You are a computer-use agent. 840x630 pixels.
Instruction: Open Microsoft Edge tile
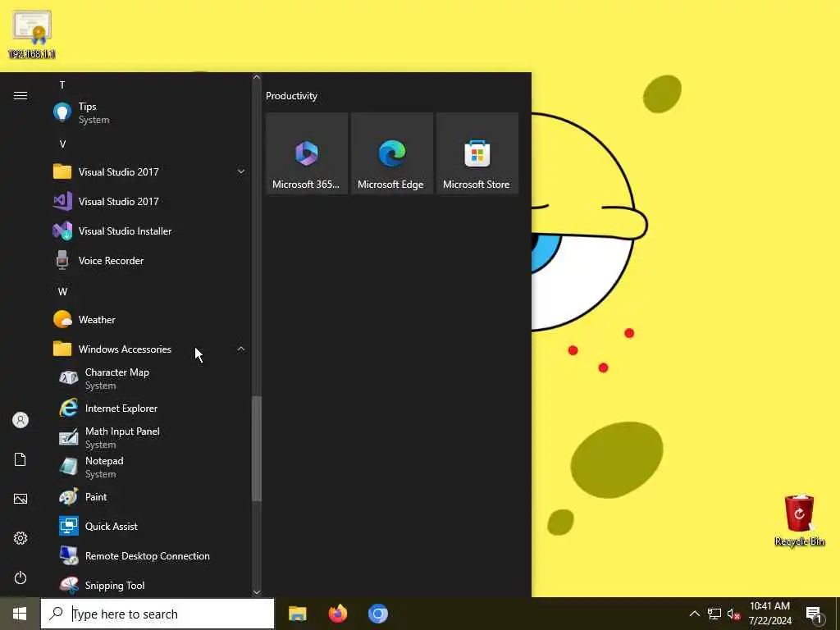tap(391, 153)
